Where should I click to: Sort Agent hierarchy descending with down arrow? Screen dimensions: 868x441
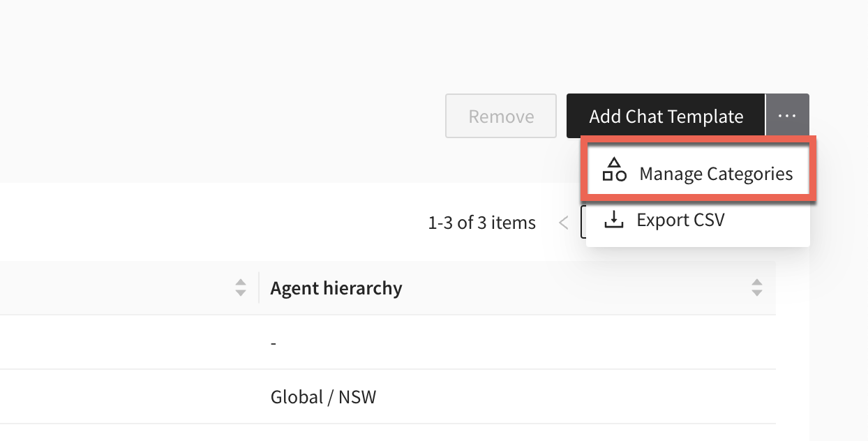(x=757, y=292)
